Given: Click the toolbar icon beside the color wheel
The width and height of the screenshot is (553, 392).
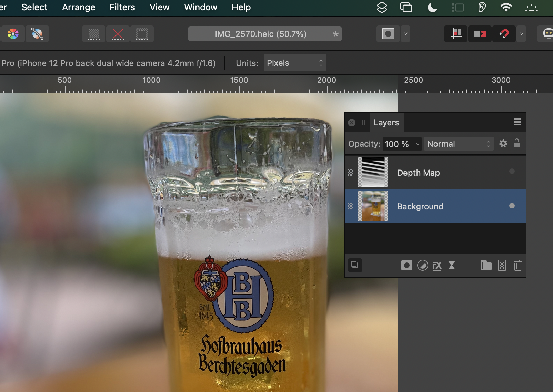Looking at the screenshot, I should (37, 34).
